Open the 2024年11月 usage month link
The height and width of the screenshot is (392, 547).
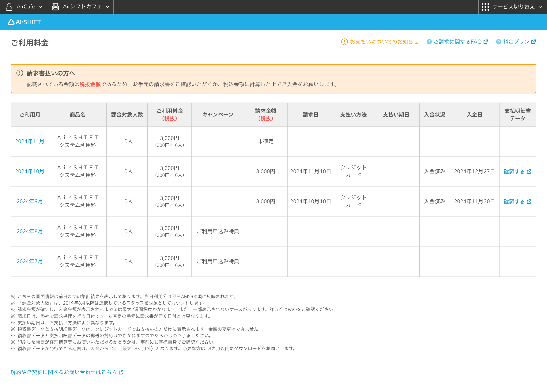30,141
